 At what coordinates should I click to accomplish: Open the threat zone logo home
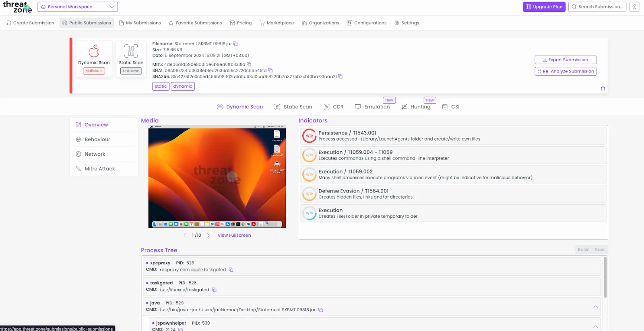[17, 7]
